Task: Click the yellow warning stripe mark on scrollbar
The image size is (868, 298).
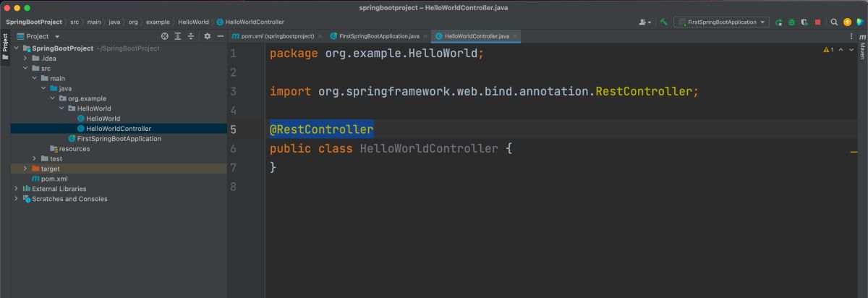Action: [x=854, y=153]
